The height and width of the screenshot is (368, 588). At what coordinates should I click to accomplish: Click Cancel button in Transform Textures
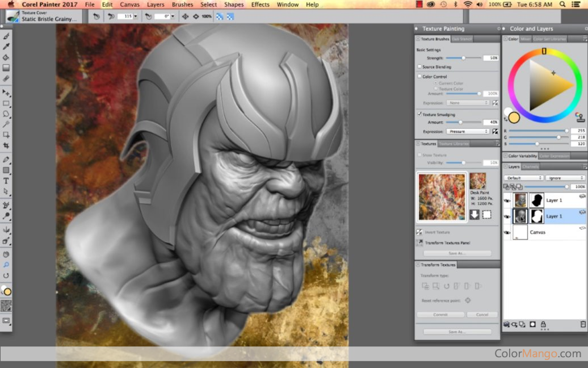(482, 315)
